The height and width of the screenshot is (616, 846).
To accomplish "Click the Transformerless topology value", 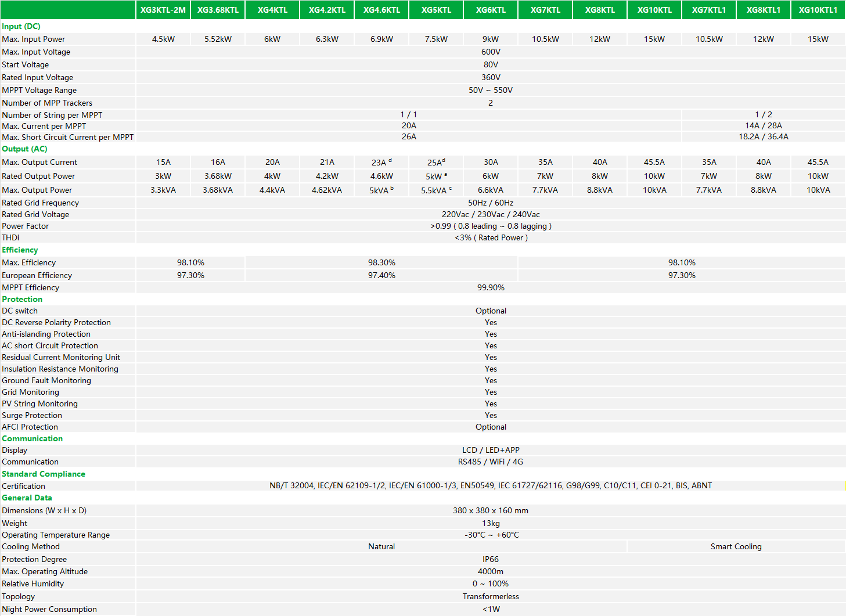I will pos(491,596).
